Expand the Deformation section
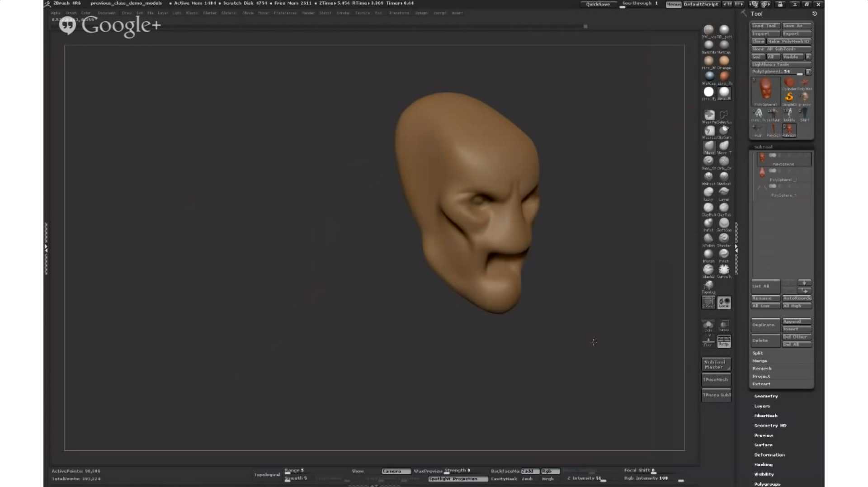The width and height of the screenshot is (868, 487). 769,455
